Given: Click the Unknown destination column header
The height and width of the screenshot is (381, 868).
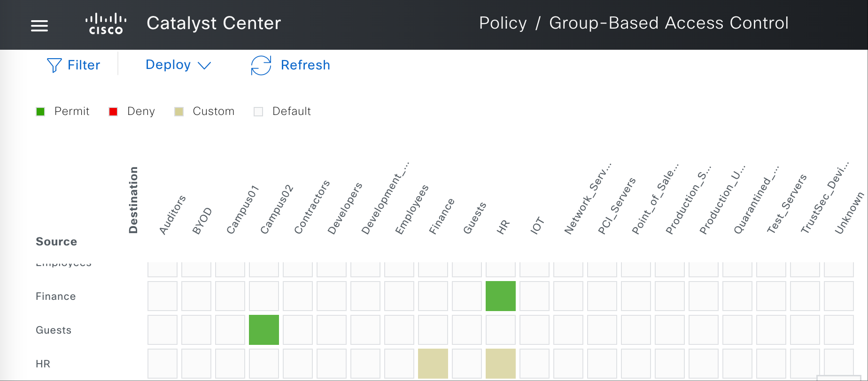Looking at the screenshot, I should (x=849, y=213).
